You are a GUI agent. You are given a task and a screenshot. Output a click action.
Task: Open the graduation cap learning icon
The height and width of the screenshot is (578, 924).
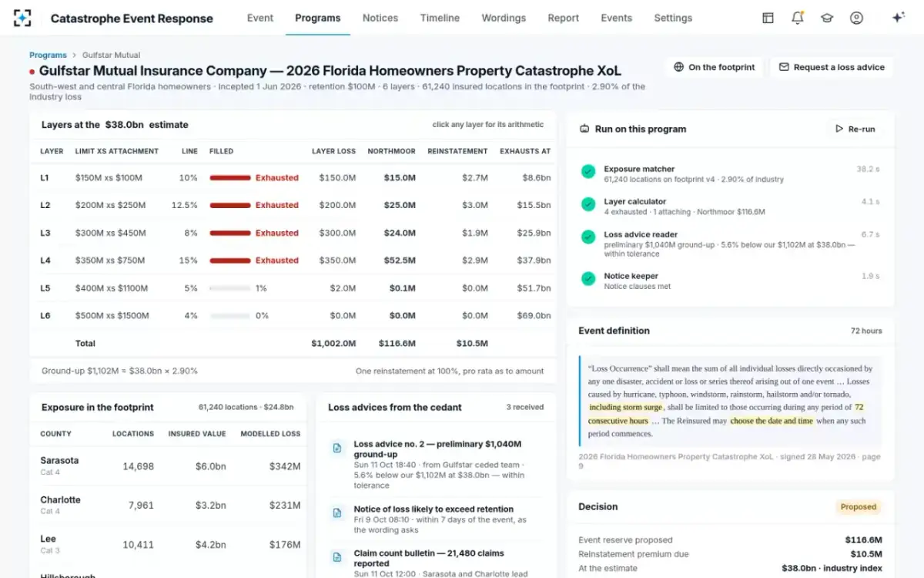click(827, 18)
